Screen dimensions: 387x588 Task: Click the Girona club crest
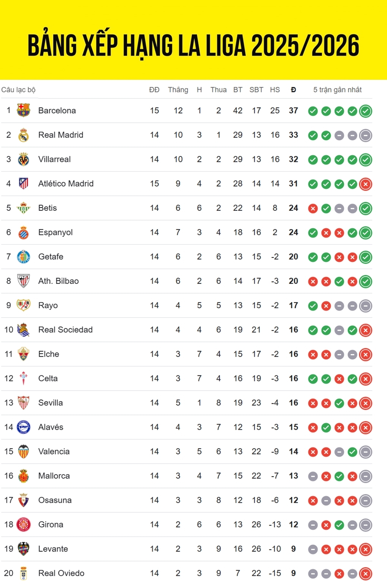23,524
